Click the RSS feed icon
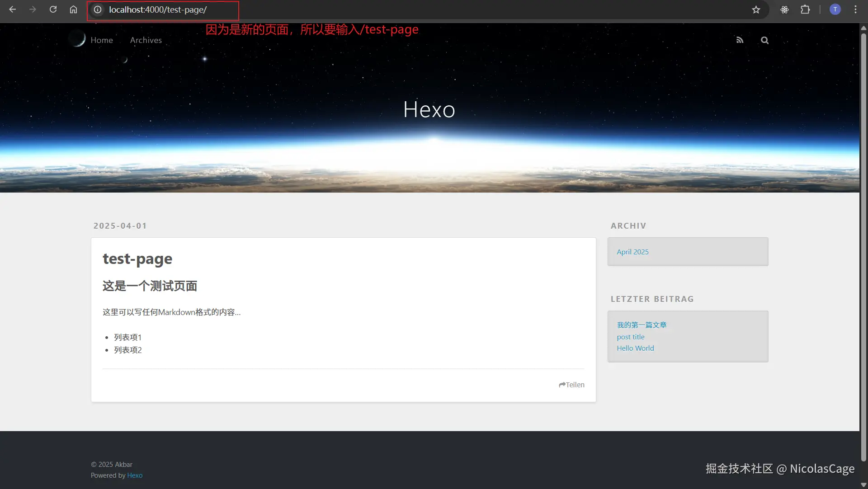Image resolution: width=868 pixels, height=489 pixels. pyautogui.click(x=740, y=40)
